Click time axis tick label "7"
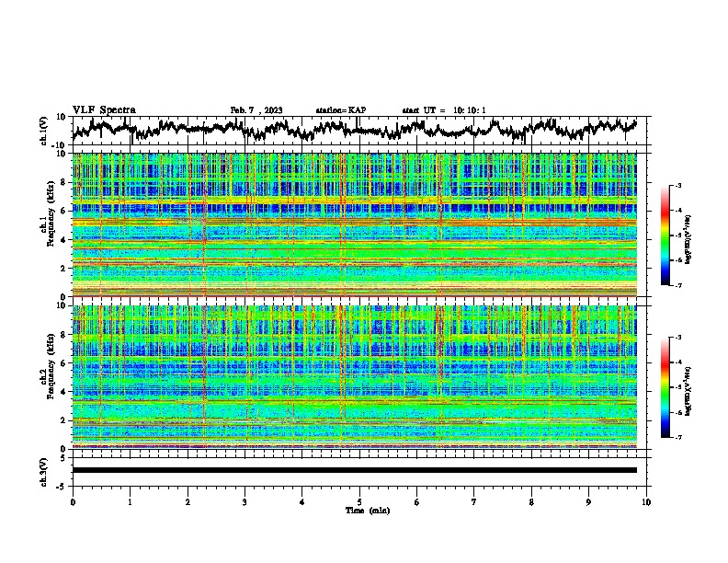The width and height of the screenshot is (728, 563). point(474,502)
